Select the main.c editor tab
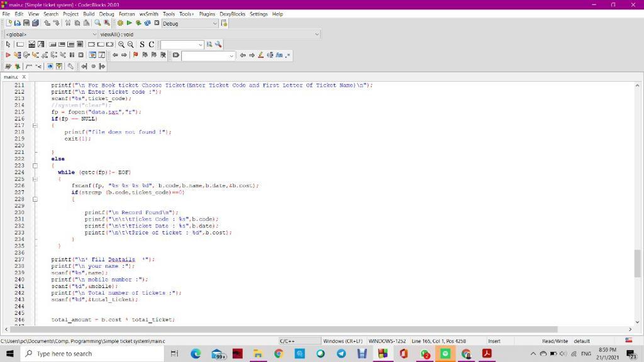 11,77
